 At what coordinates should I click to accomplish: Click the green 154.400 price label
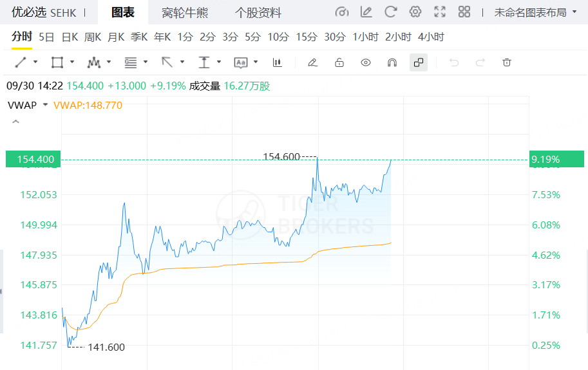pos(33,159)
